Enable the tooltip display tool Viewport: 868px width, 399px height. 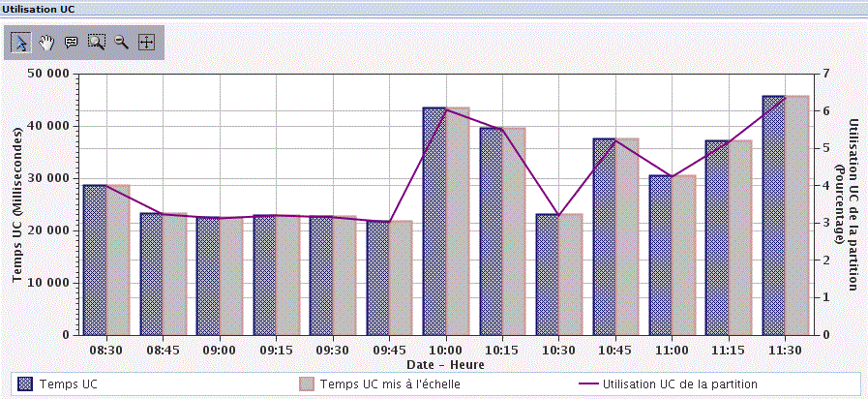coord(72,42)
